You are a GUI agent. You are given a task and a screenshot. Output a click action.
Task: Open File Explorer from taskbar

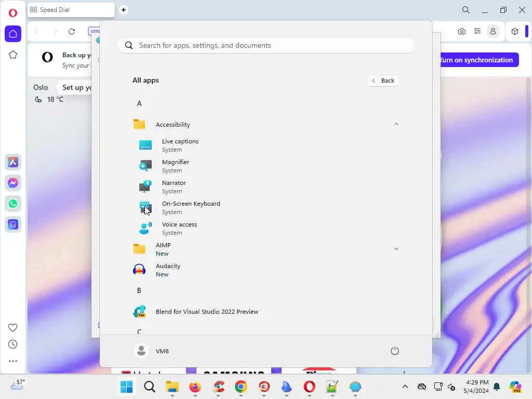(172, 387)
